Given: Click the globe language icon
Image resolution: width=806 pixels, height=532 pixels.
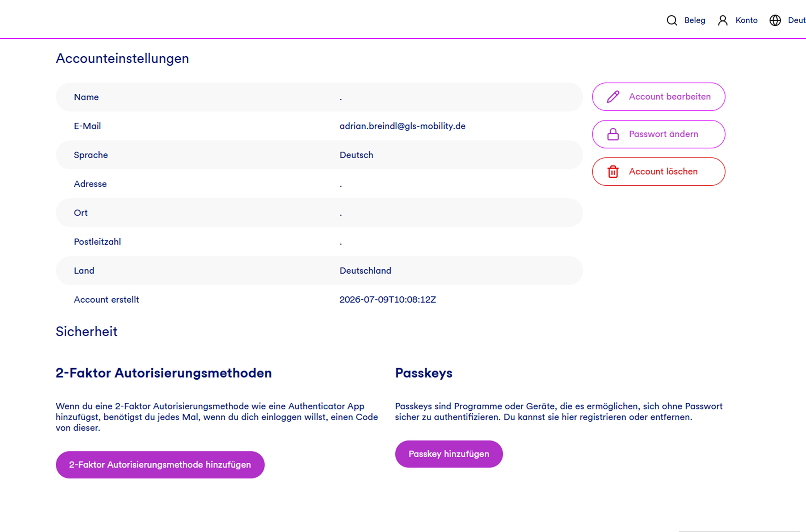Looking at the screenshot, I should click(x=775, y=20).
